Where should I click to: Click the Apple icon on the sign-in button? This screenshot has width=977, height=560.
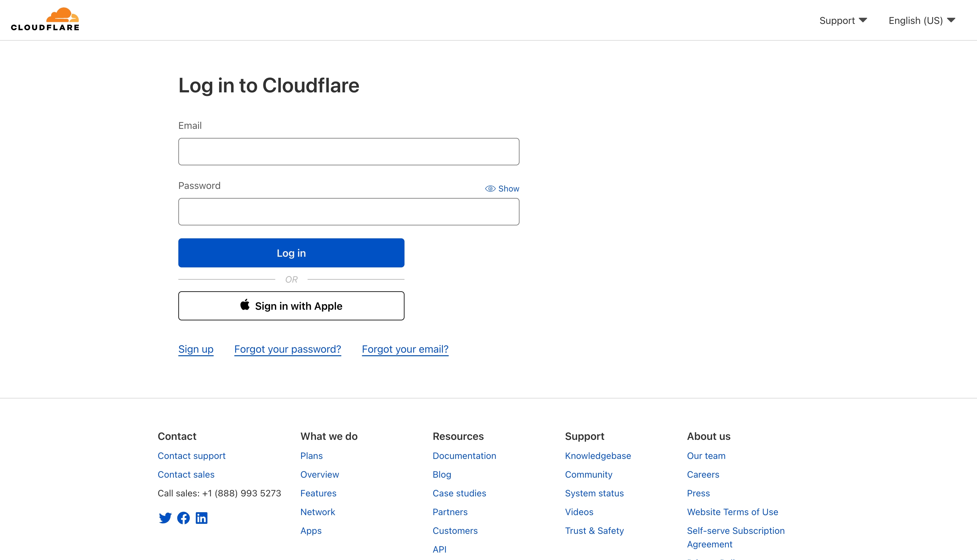click(x=245, y=306)
